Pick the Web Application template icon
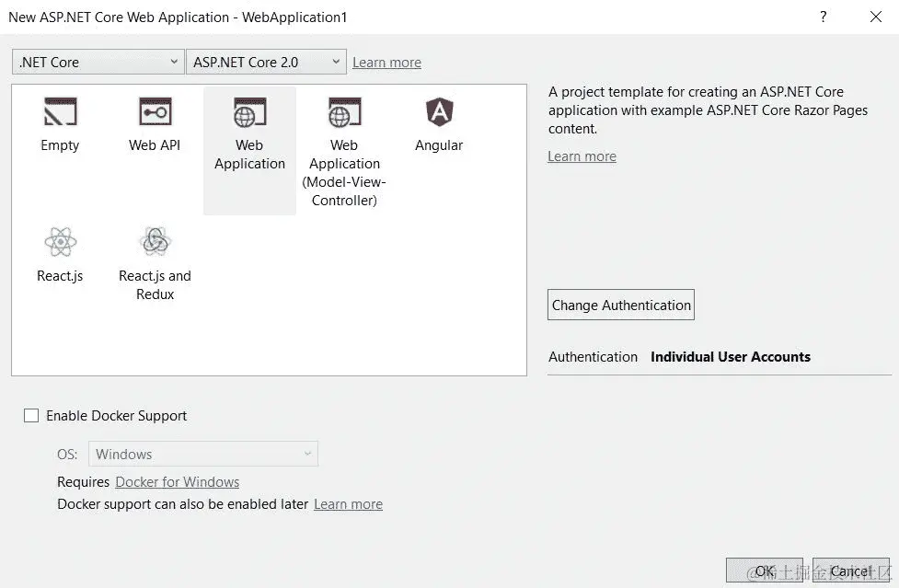This screenshot has height=588, width=899. (x=249, y=111)
